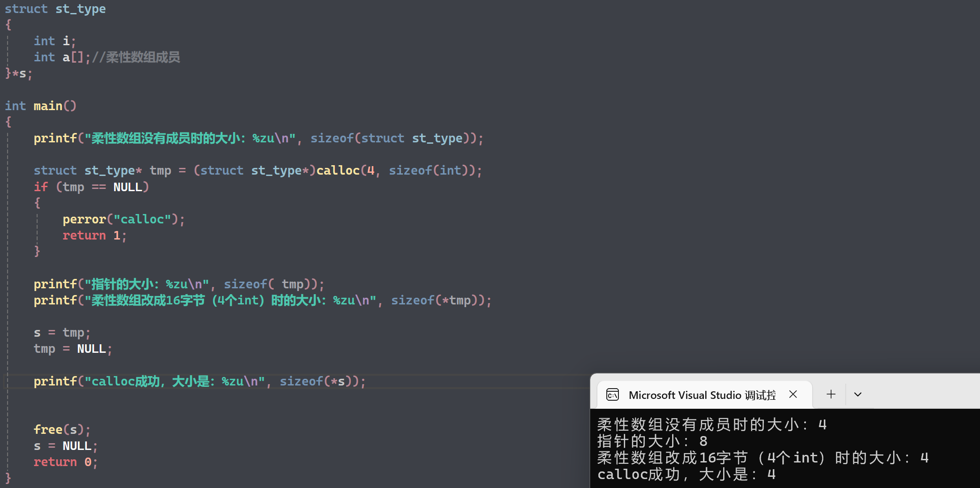
Task: Select the Microsoft Visual Studio console tab
Action: coord(702,395)
